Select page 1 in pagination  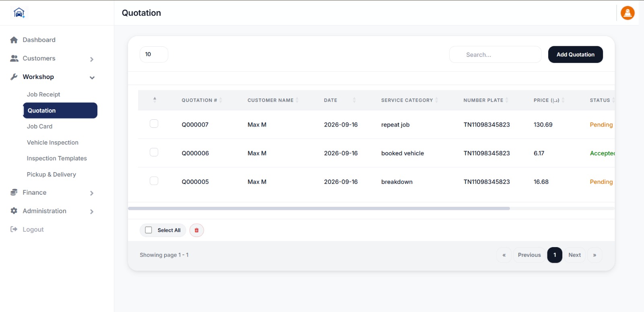555,255
